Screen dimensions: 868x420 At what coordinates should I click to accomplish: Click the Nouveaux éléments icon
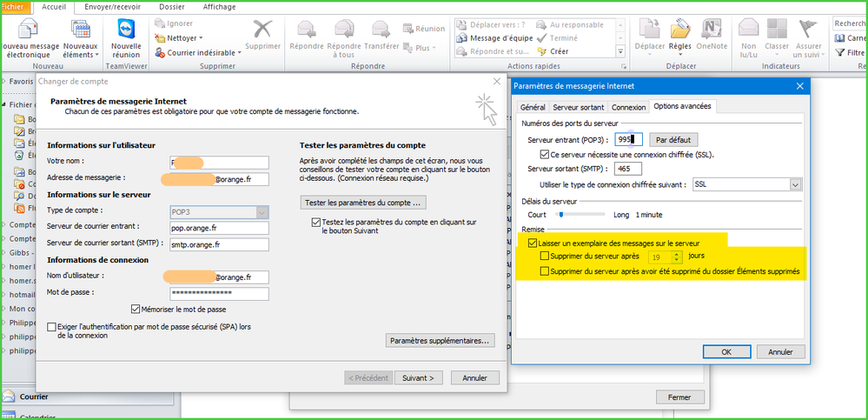81,31
